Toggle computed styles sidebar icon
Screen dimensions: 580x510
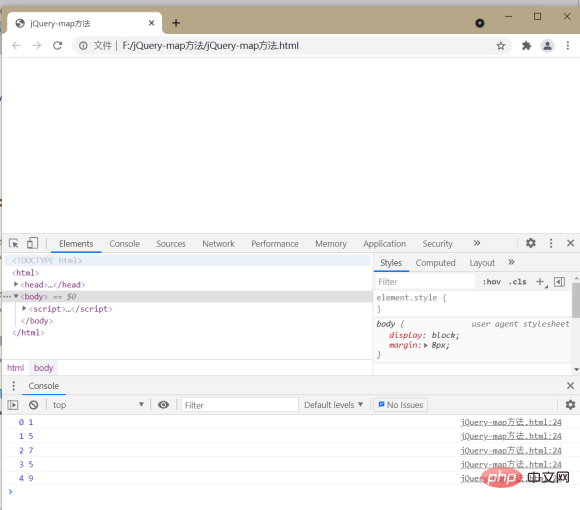[559, 282]
